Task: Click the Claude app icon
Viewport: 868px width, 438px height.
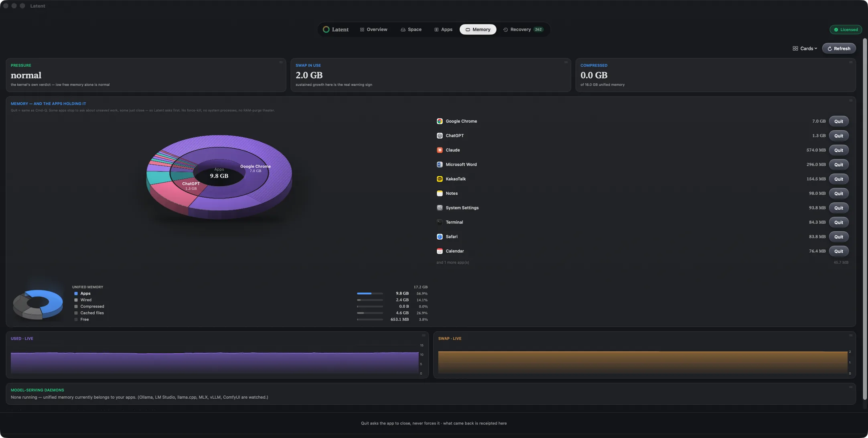Action: point(440,150)
